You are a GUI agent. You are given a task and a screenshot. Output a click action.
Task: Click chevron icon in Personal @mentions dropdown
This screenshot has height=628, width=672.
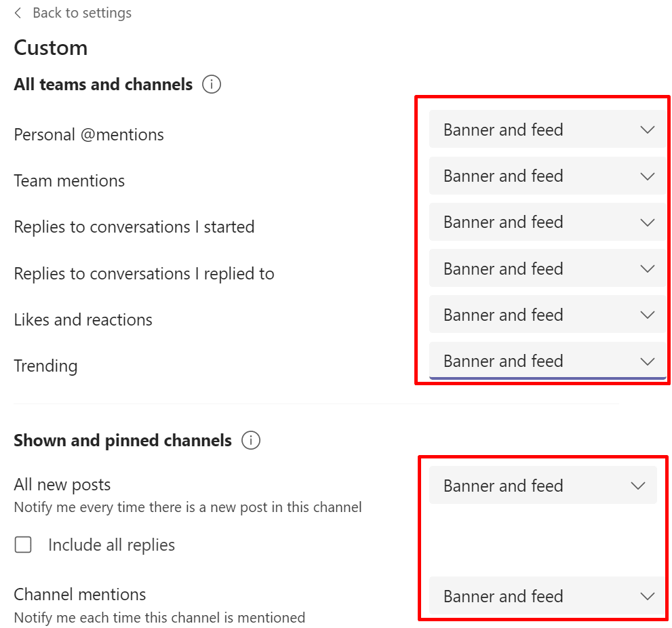tap(647, 130)
